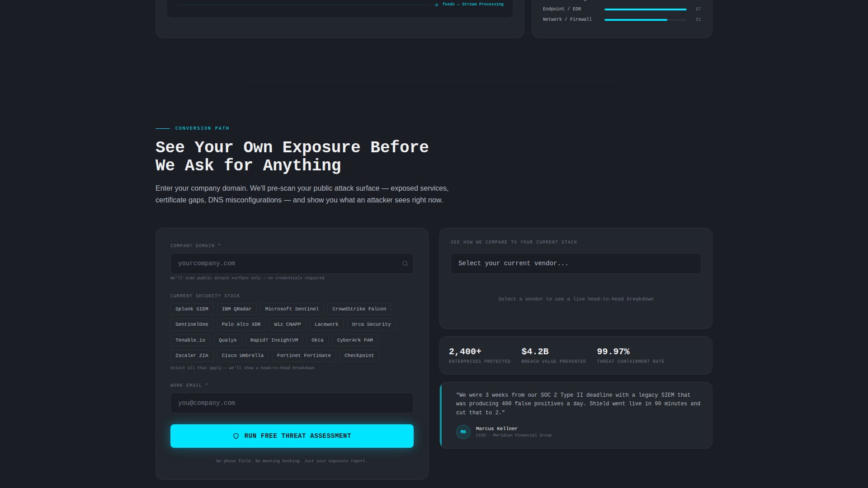
Task: Click the 'Marcus Kellner' name text
Action: tap(496, 429)
